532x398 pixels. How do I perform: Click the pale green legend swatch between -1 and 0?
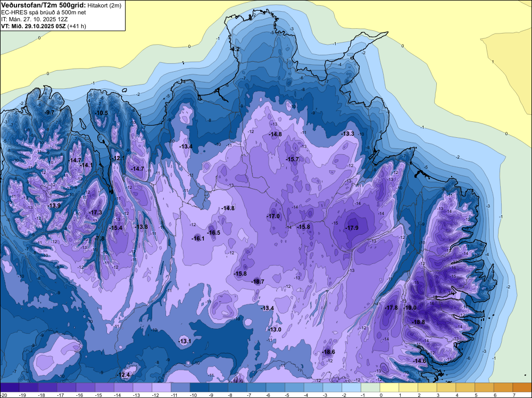tap(370, 387)
